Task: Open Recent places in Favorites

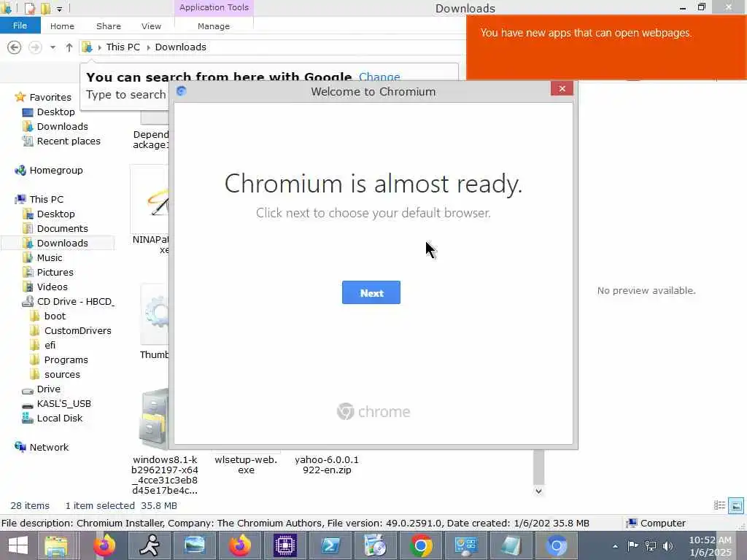Action: pyautogui.click(x=69, y=141)
